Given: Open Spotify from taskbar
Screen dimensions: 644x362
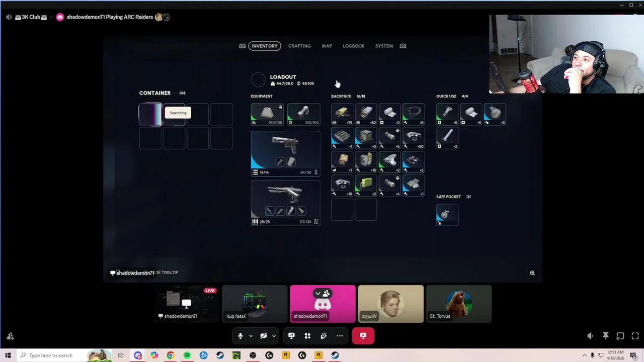Looking at the screenshot, I should point(187,355).
